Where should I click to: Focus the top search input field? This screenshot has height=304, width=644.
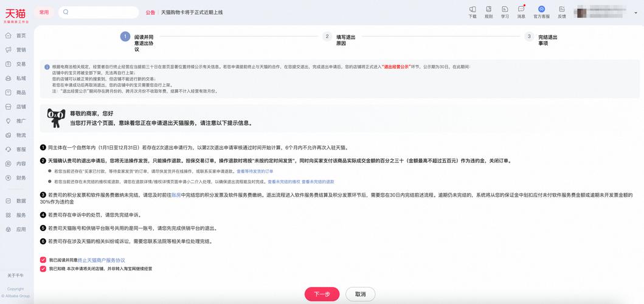pos(99,12)
